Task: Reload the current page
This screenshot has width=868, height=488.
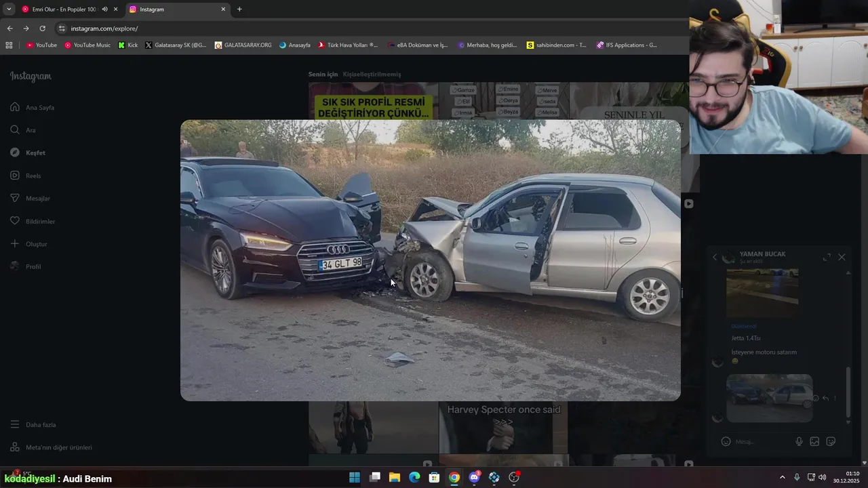Action: [42, 28]
